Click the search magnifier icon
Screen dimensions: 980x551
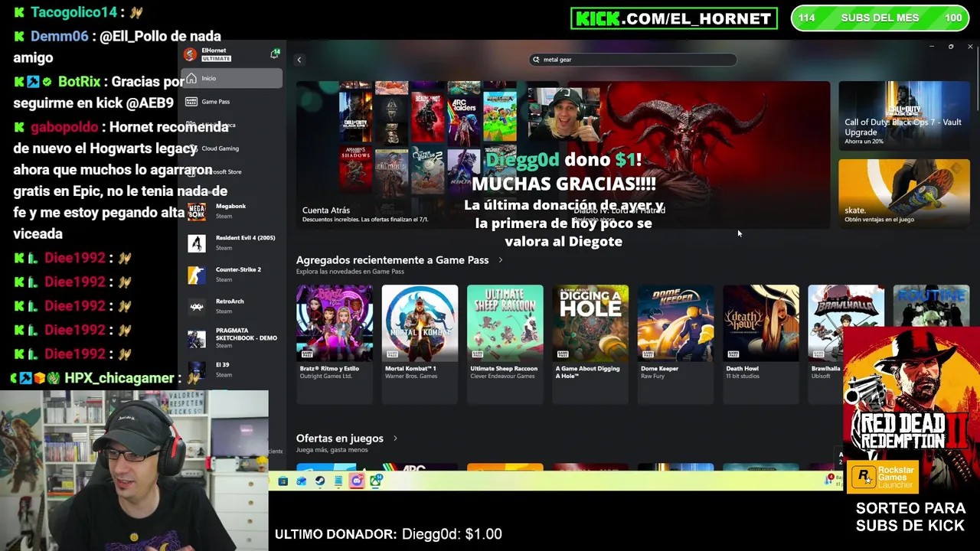click(536, 60)
